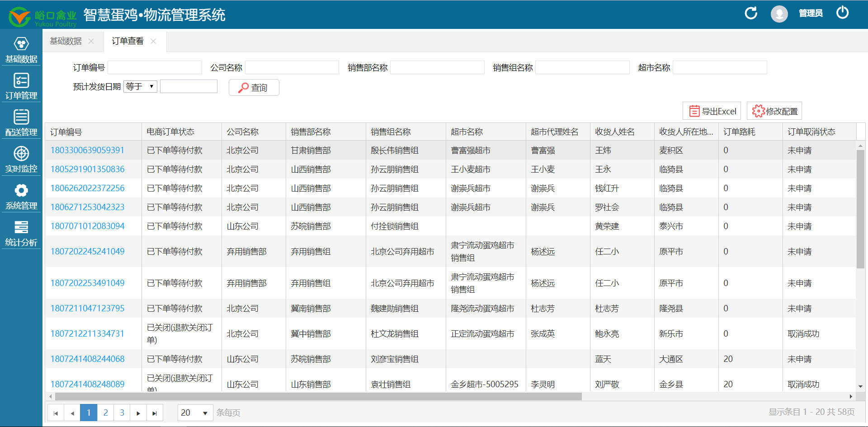The width and height of the screenshot is (868, 427).
Task: Select page 2 in pagination
Action: pyautogui.click(x=105, y=413)
